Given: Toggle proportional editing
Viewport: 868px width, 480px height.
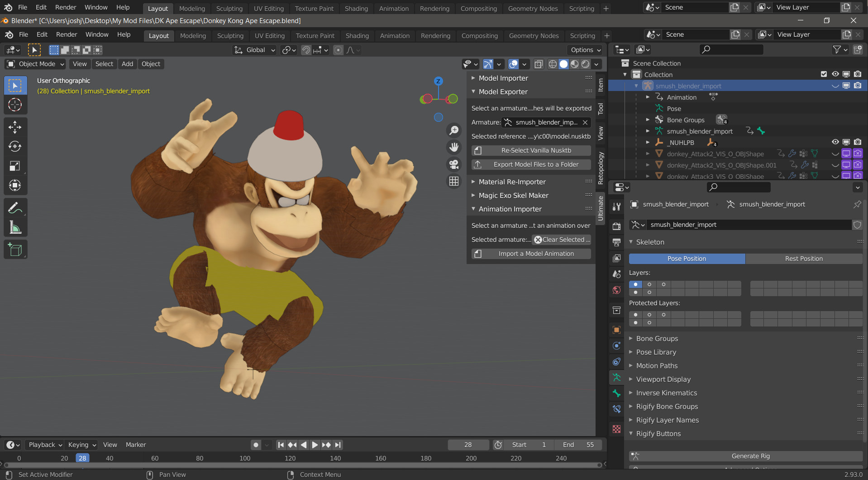Looking at the screenshot, I should coord(338,50).
